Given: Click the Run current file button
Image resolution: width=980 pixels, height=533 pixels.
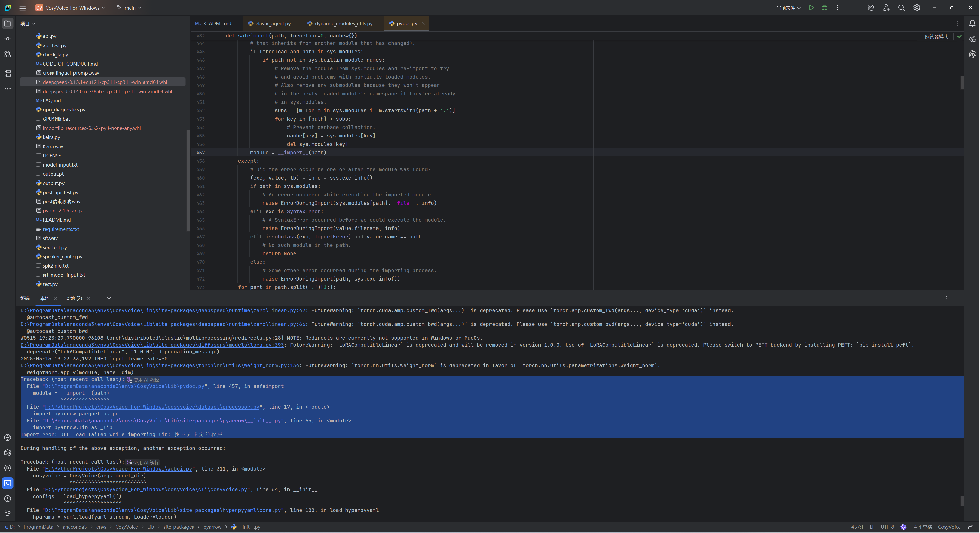Looking at the screenshot, I should [811, 8].
